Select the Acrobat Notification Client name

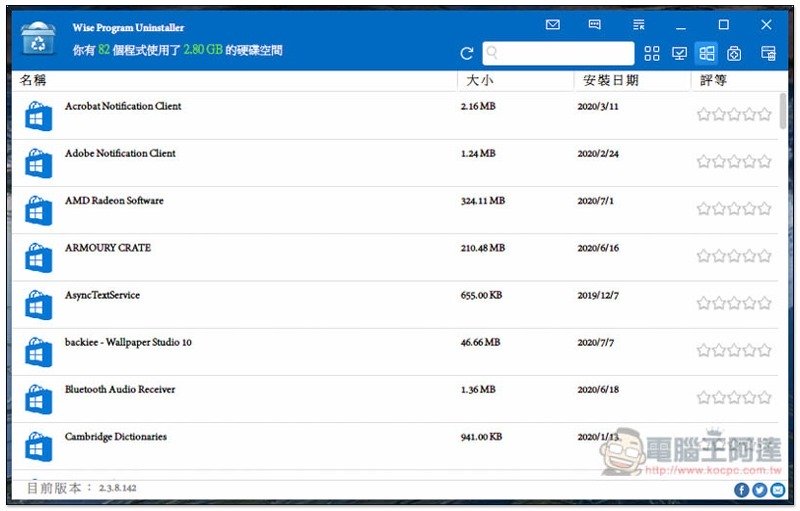[x=123, y=106]
